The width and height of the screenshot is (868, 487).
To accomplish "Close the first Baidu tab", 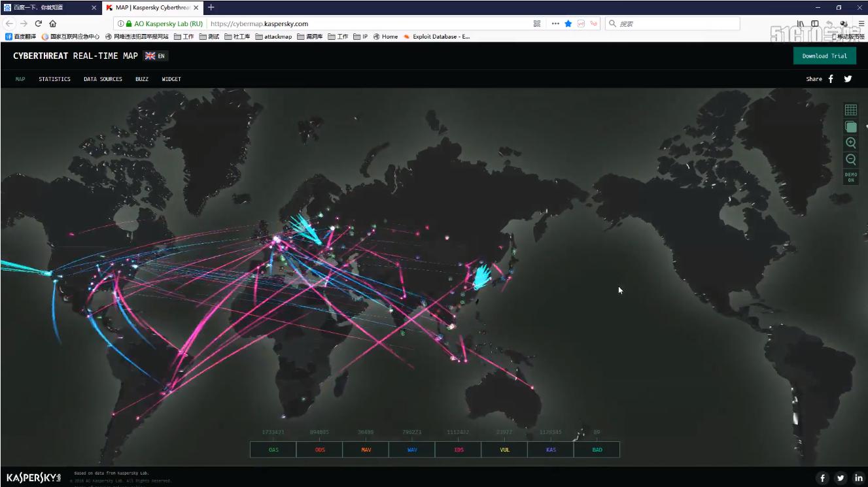I will [94, 7].
